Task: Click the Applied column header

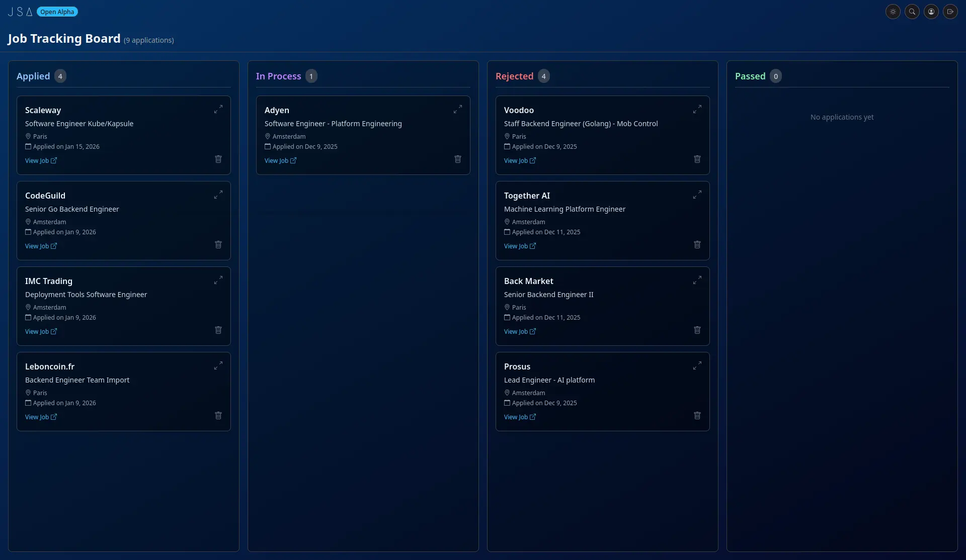Action: [x=33, y=76]
